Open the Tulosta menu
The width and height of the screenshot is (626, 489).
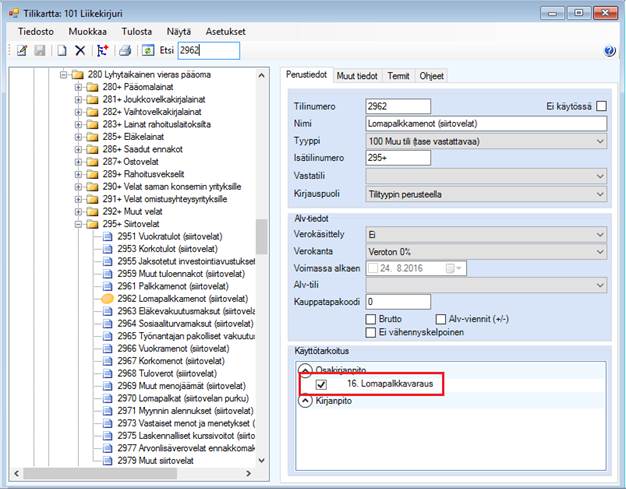[x=137, y=32]
